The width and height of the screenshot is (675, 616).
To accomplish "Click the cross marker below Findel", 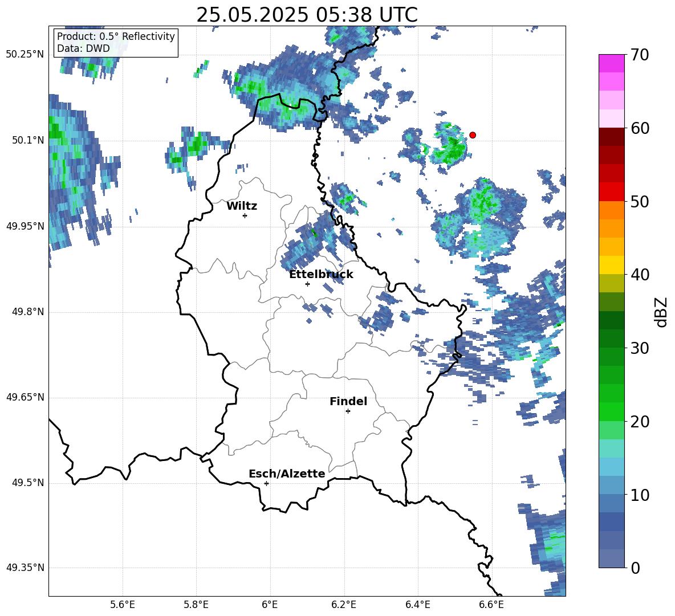I will (x=348, y=411).
